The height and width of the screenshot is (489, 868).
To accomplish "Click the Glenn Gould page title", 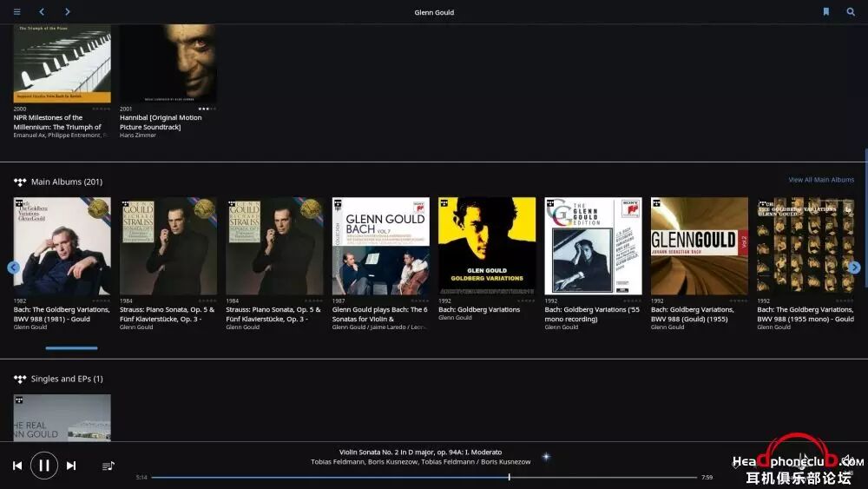I will 434,12.
